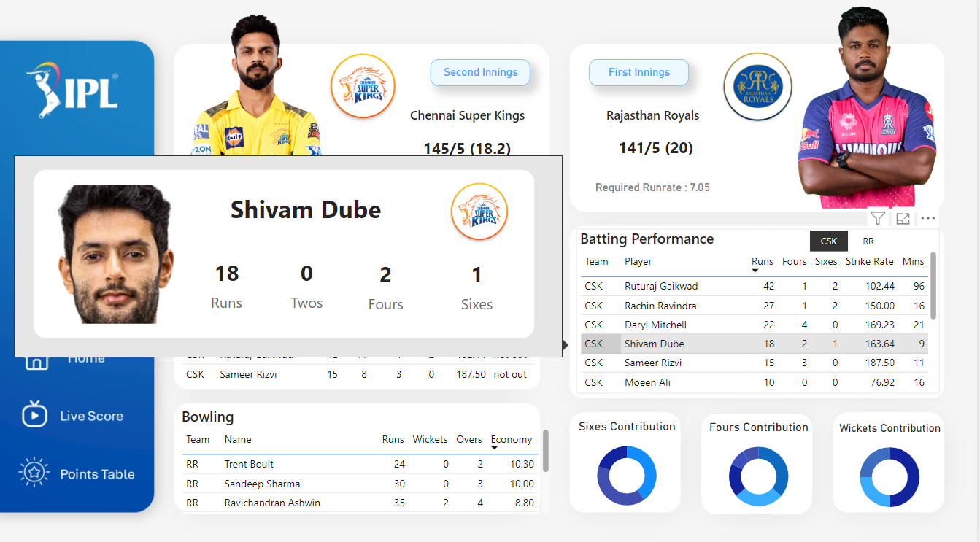This screenshot has width=980, height=542.
Task: Click Shivam Dube photo in tooltip
Action: coord(115,254)
